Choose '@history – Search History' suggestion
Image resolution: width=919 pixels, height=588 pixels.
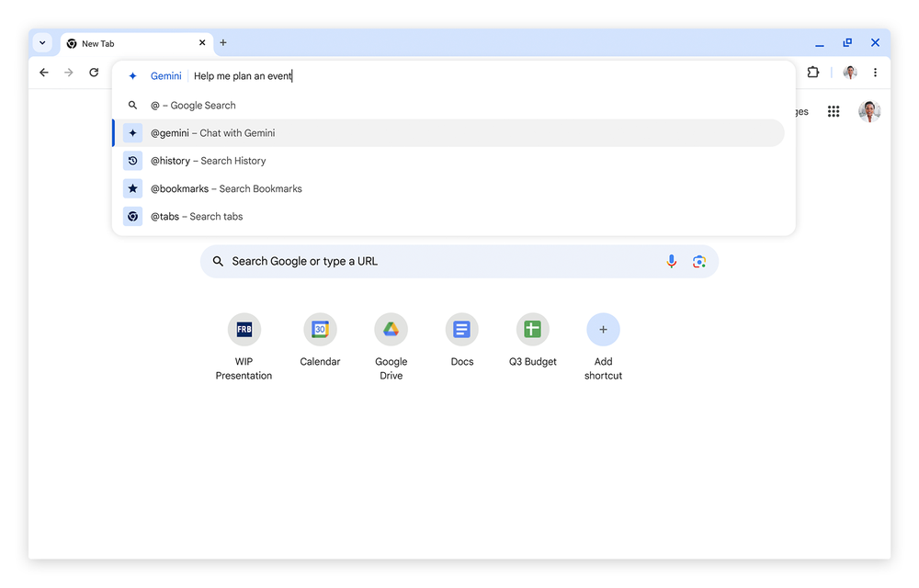[448, 161]
